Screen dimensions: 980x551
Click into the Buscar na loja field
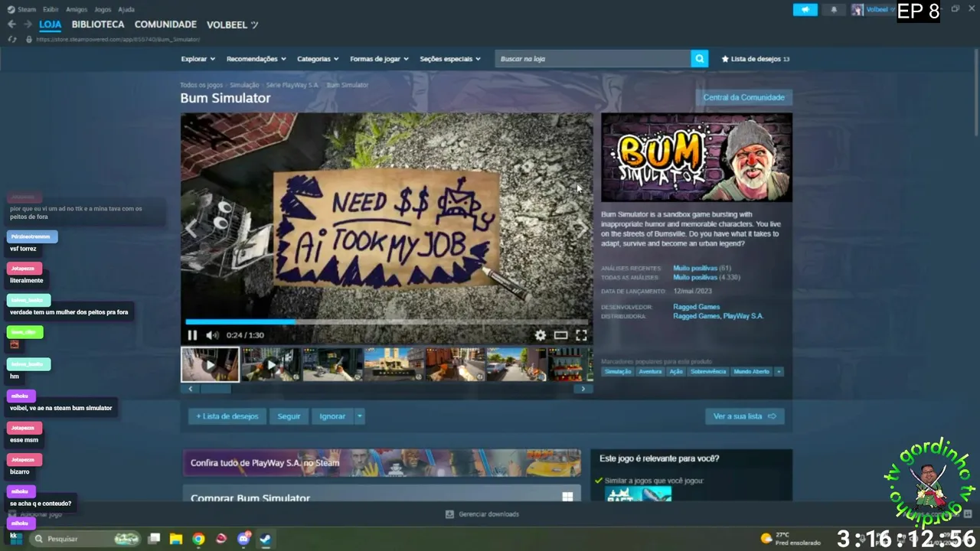(593, 59)
